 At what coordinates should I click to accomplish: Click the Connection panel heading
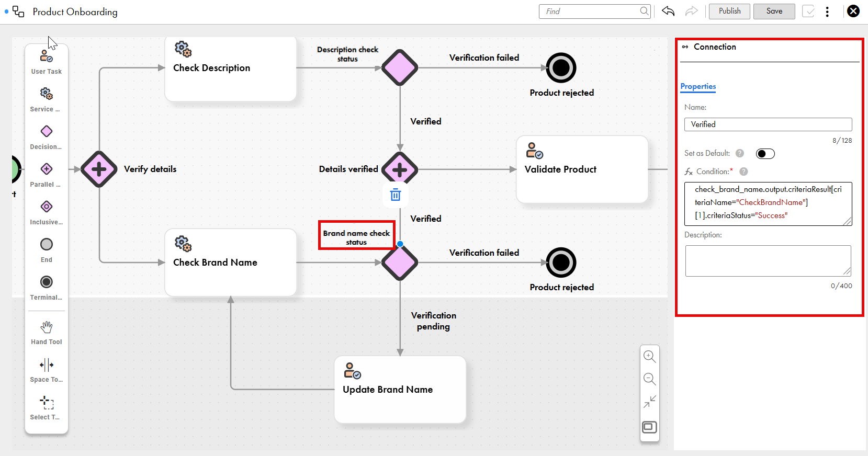715,47
